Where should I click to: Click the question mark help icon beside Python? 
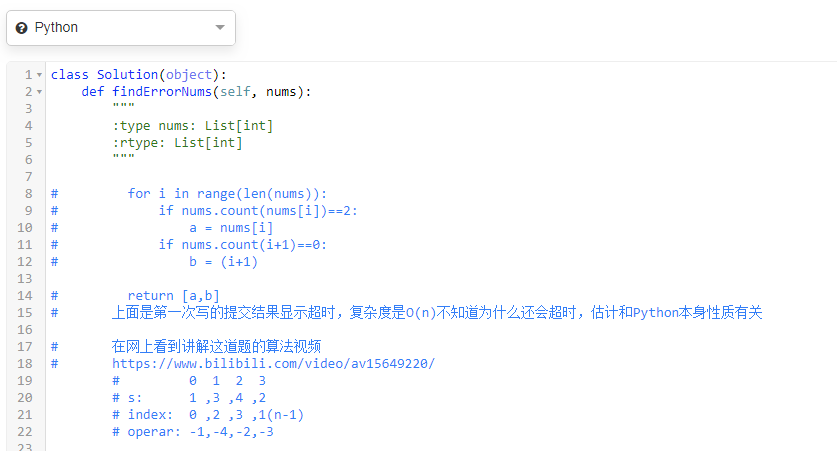(x=21, y=28)
